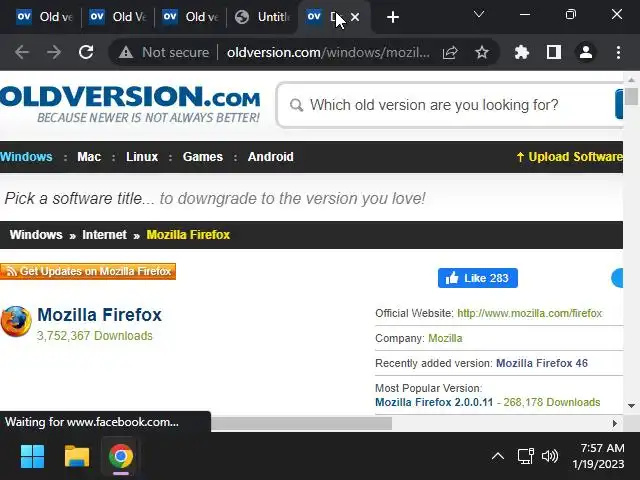Open the clock showing 7:57 AM
The width and height of the screenshot is (640, 480).
(598, 456)
